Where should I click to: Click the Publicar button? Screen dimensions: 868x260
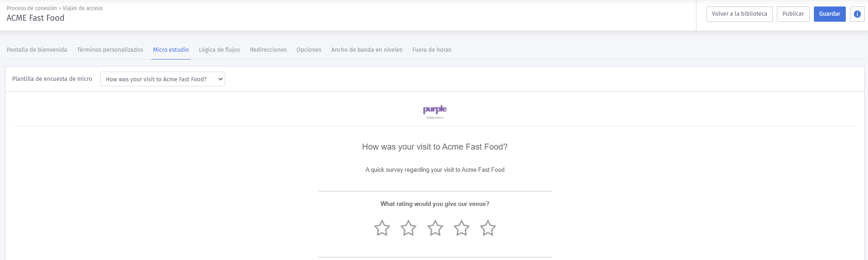793,14
